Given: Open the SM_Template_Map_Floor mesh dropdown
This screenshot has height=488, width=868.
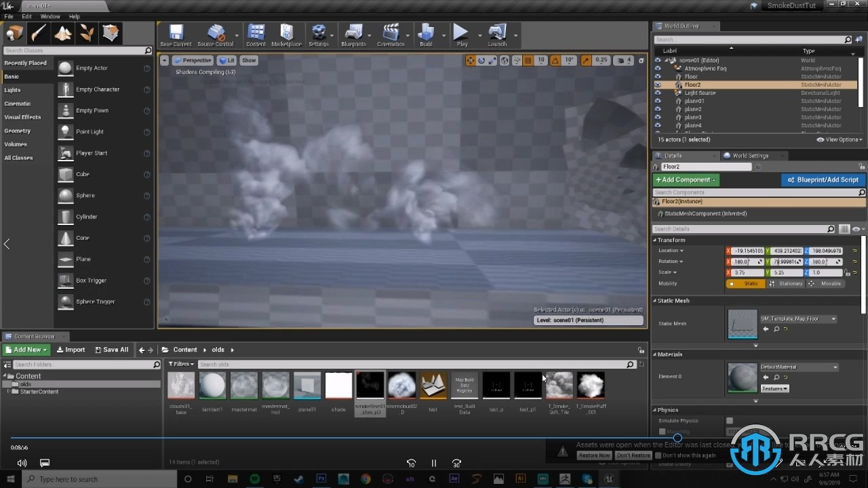Looking at the screenshot, I should pyautogui.click(x=798, y=319).
